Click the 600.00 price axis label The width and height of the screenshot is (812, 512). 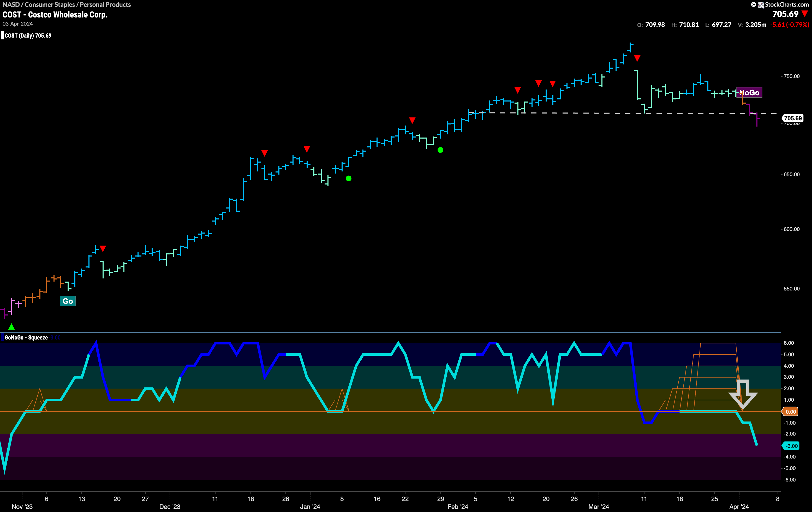[x=791, y=229]
